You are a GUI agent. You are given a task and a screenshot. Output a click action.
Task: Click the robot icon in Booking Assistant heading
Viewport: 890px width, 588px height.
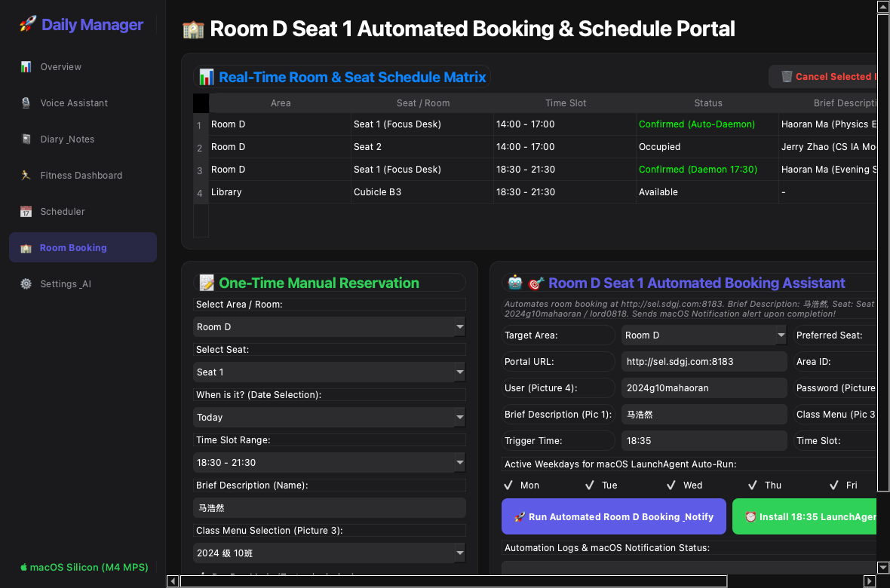[x=515, y=283]
